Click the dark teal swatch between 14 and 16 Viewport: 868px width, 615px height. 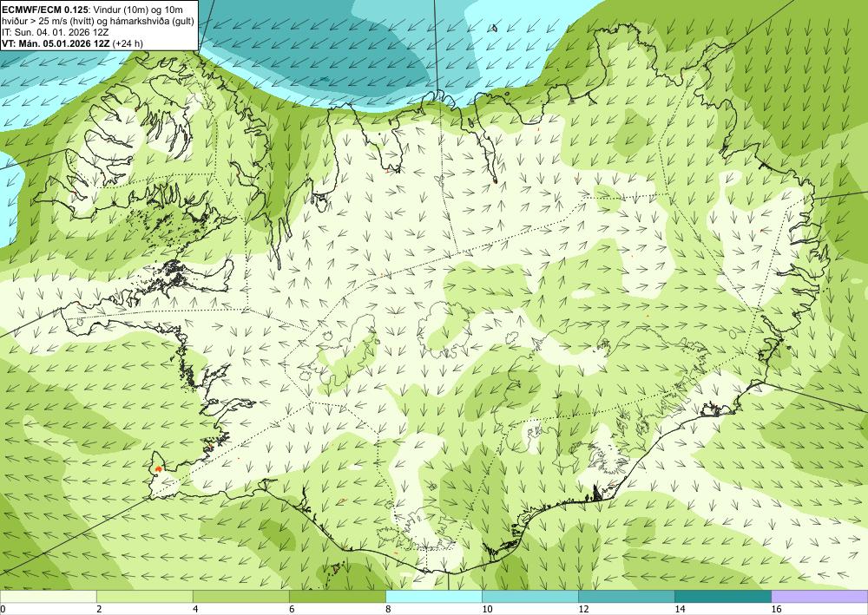722,597
